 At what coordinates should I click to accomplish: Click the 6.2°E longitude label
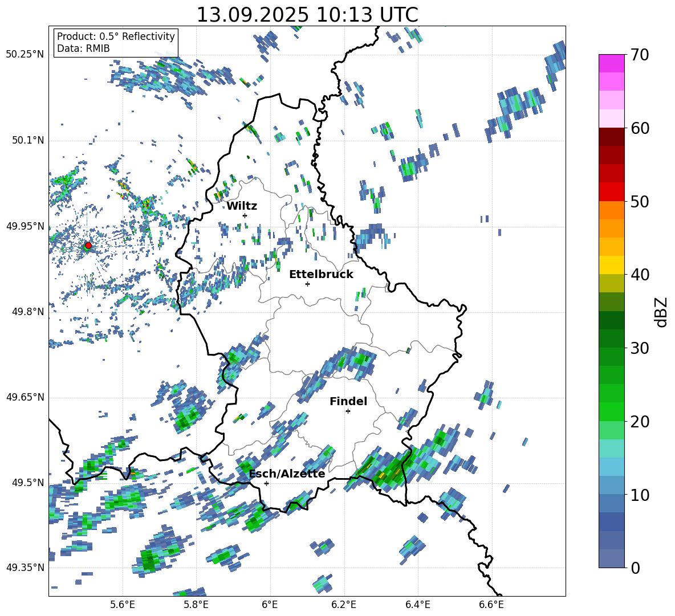click(x=344, y=605)
